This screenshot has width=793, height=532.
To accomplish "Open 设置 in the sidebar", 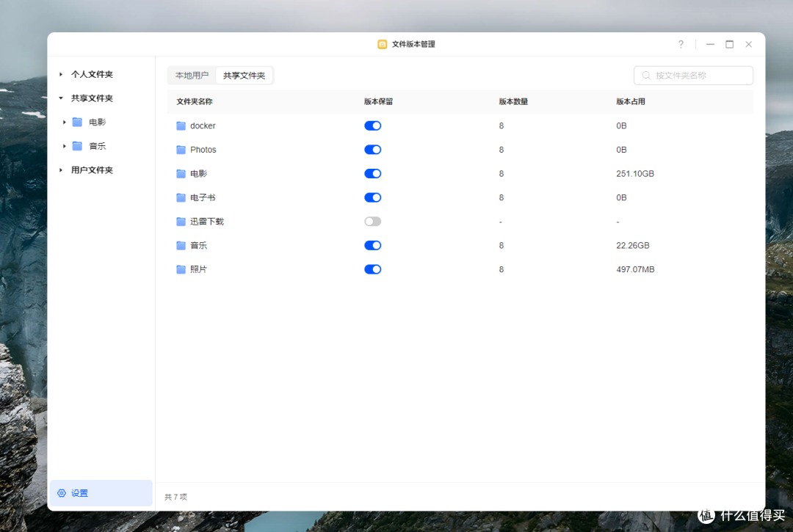I will [x=101, y=493].
